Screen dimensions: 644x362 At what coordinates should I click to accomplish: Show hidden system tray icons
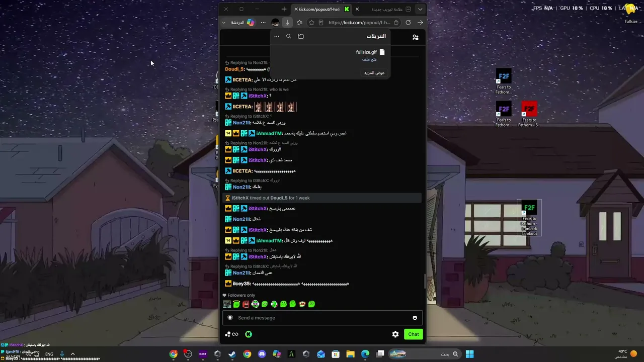(73, 354)
